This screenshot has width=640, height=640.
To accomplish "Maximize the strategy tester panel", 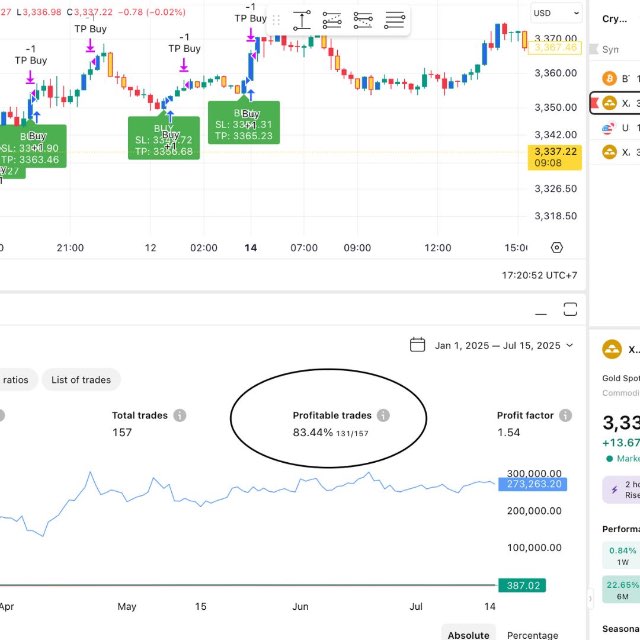I will pos(570,309).
